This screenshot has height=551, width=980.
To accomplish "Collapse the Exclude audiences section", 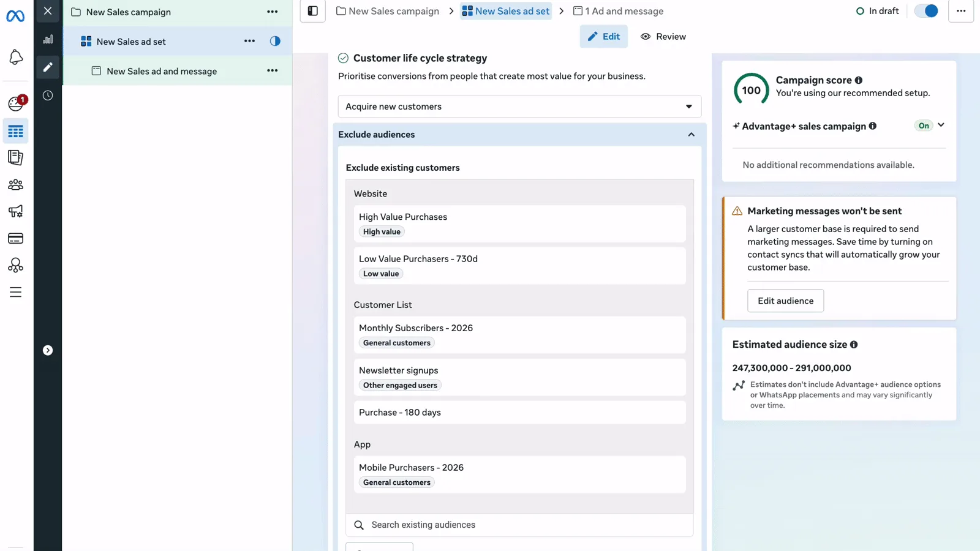I will (692, 135).
